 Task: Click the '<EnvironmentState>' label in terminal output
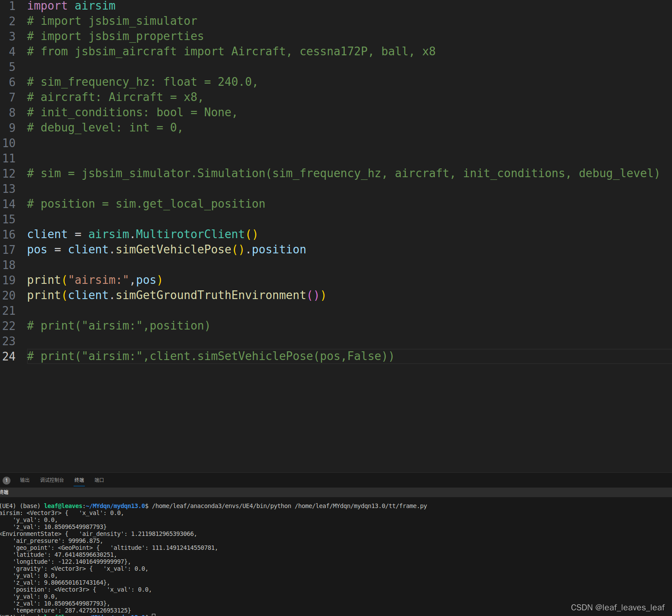pyautogui.click(x=31, y=534)
